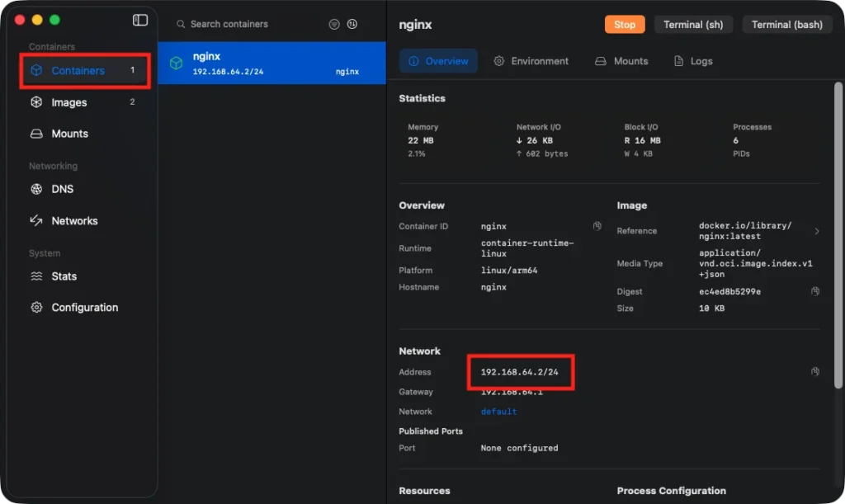Expand the image Reference chevron
The image size is (845, 504).
pos(817,231)
